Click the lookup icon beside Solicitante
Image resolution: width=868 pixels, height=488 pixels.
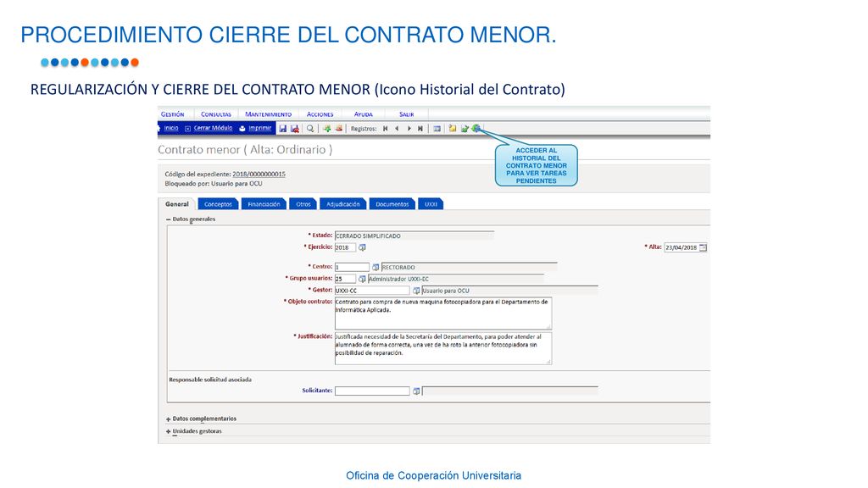(416, 391)
